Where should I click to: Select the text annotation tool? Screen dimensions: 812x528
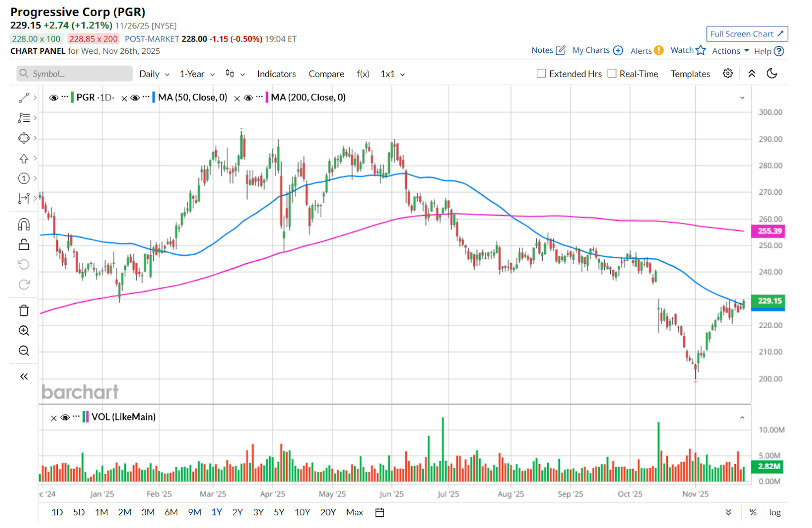pos(24,118)
